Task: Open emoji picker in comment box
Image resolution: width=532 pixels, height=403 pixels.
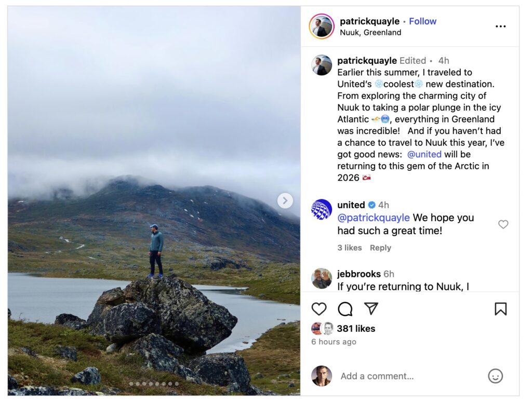Action: coord(495,376)
